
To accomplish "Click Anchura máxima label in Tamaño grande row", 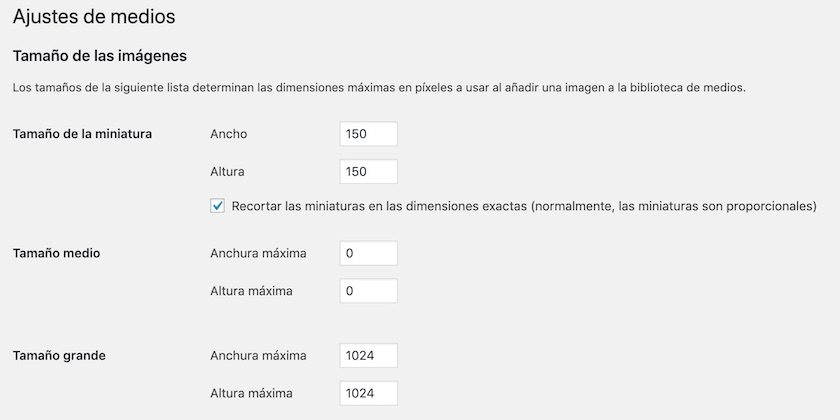I will click(258, 355).
